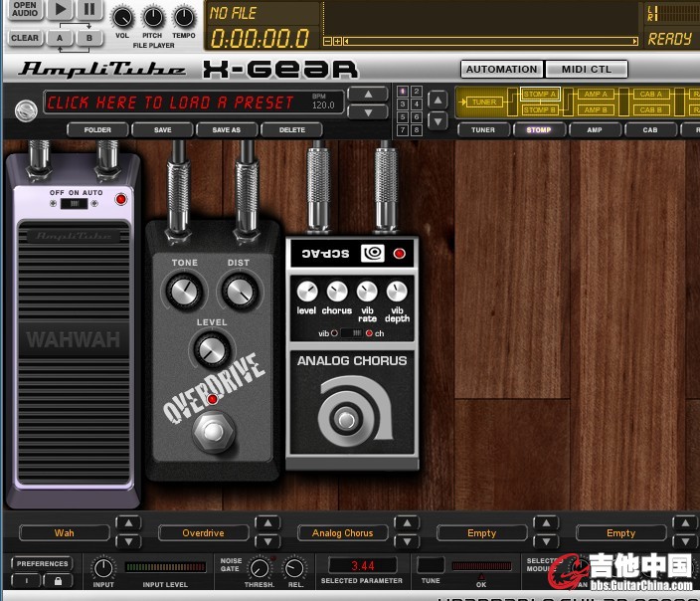Screen dimensions: 700x601
Task: Turn the Analog Chorus vib depth knob
Action: (x=397, y=292)
